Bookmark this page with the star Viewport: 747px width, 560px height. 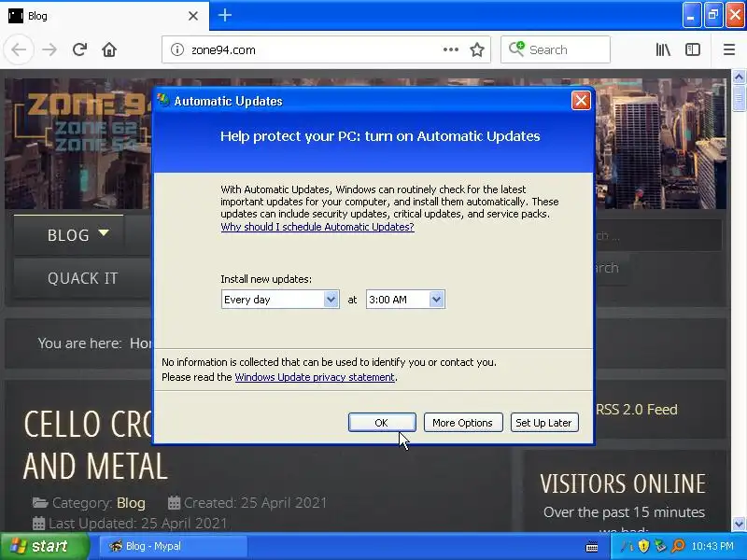pyautogui.click(x=477, y=49)
